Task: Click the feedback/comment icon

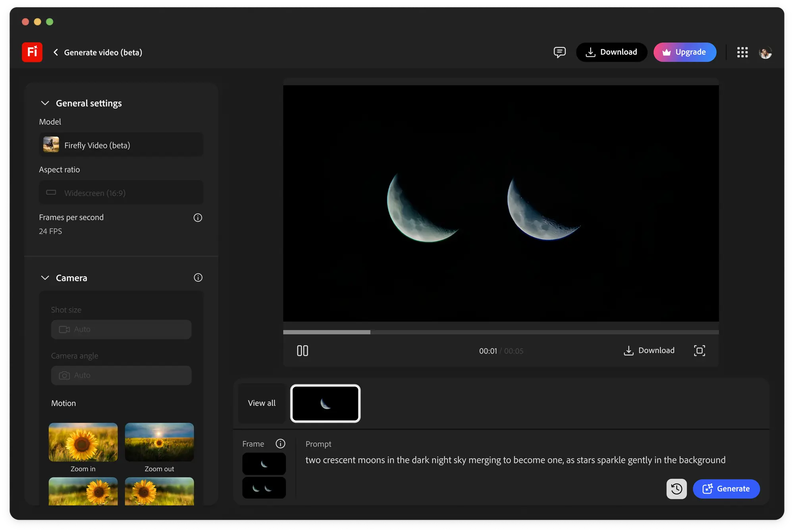Action: click(x=559, y=52)
